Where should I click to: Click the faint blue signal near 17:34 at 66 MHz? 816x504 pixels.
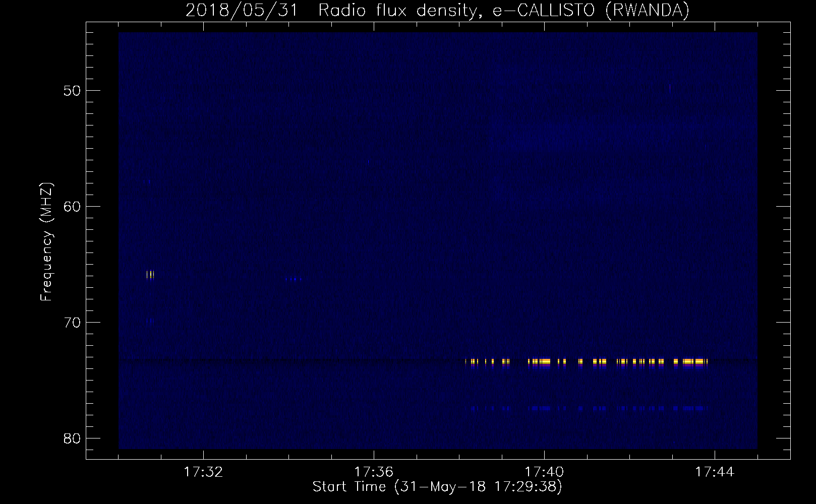tap(293, 279)
